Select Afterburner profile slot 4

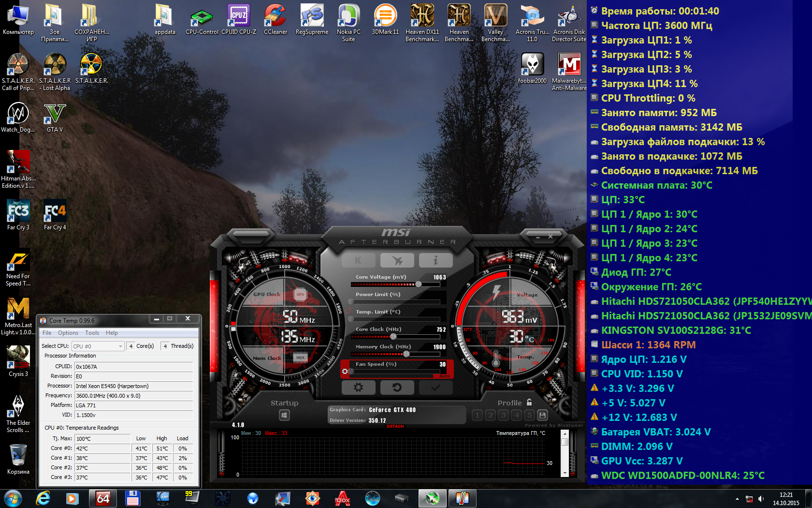(x=517, y=415)
